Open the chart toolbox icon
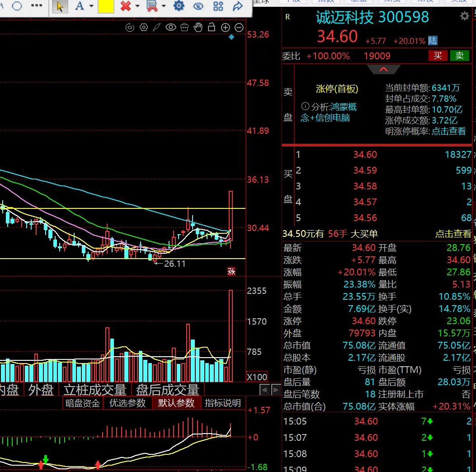Image resolution: width=476 pixels, height=472 pixels. (184, 28)
